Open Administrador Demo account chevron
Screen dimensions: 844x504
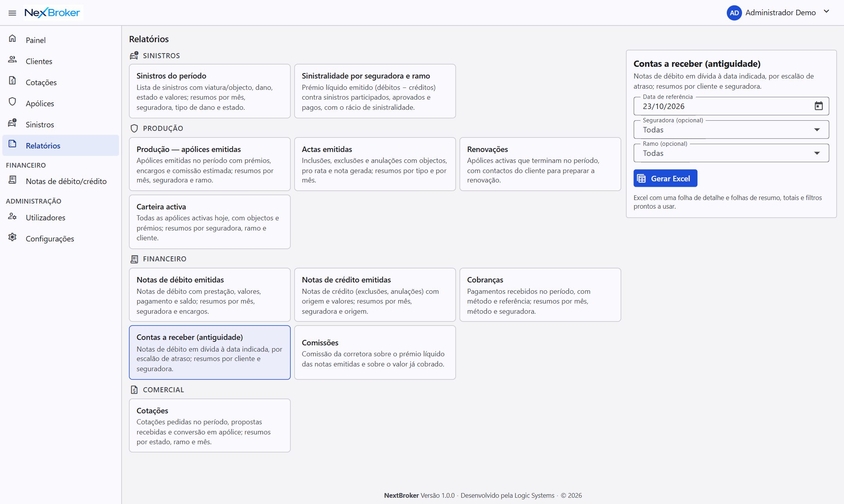click(x=826, y=12)
